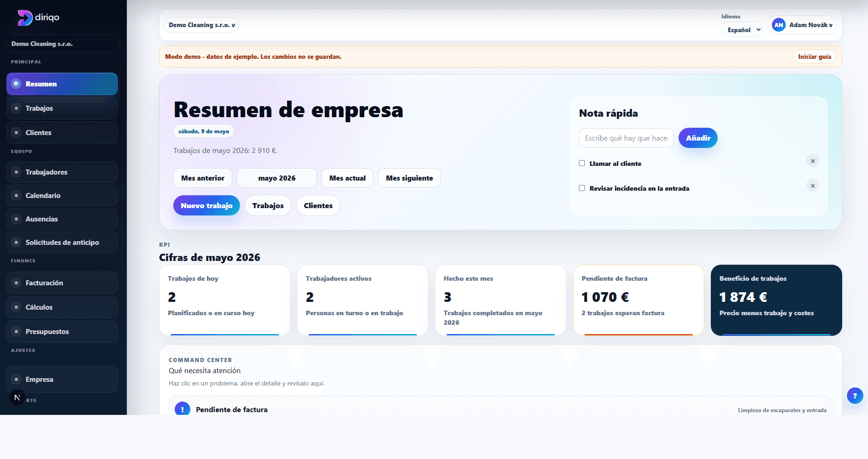
Task: Click 'Limpieza de escaparates y entrada' text
Action: coord(782,410)
